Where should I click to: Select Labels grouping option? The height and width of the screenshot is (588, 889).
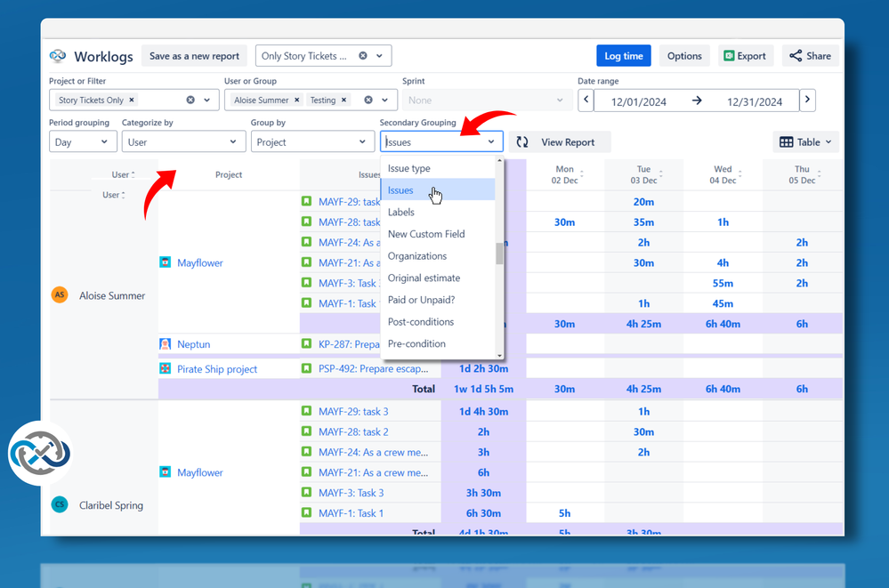(438, 212)
